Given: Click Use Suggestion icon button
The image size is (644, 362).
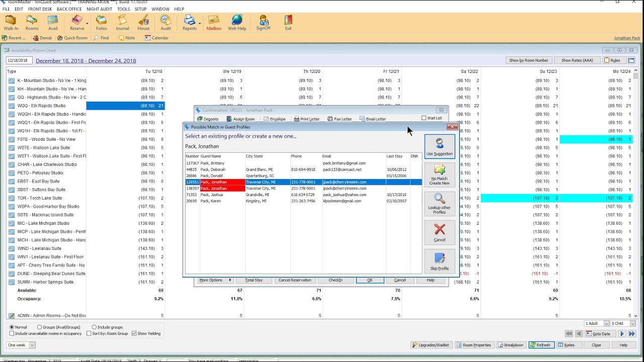Looking at the screenshot, I should (x=439, y=147).
